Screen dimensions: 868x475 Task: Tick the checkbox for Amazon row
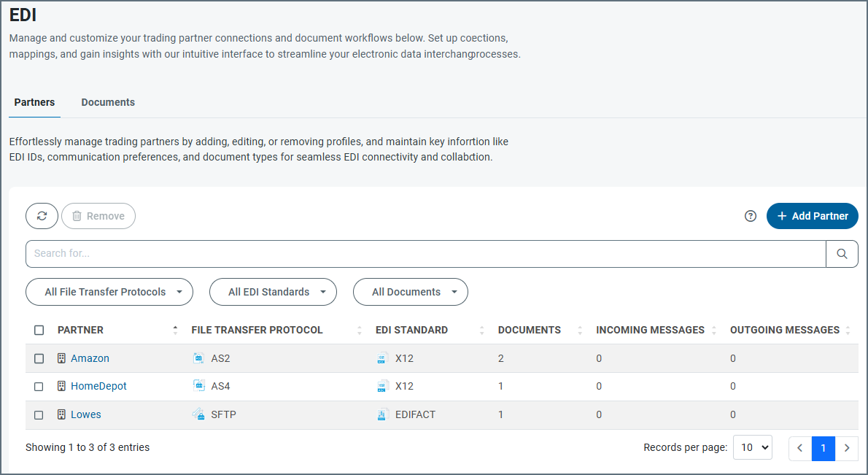point(39,358)
